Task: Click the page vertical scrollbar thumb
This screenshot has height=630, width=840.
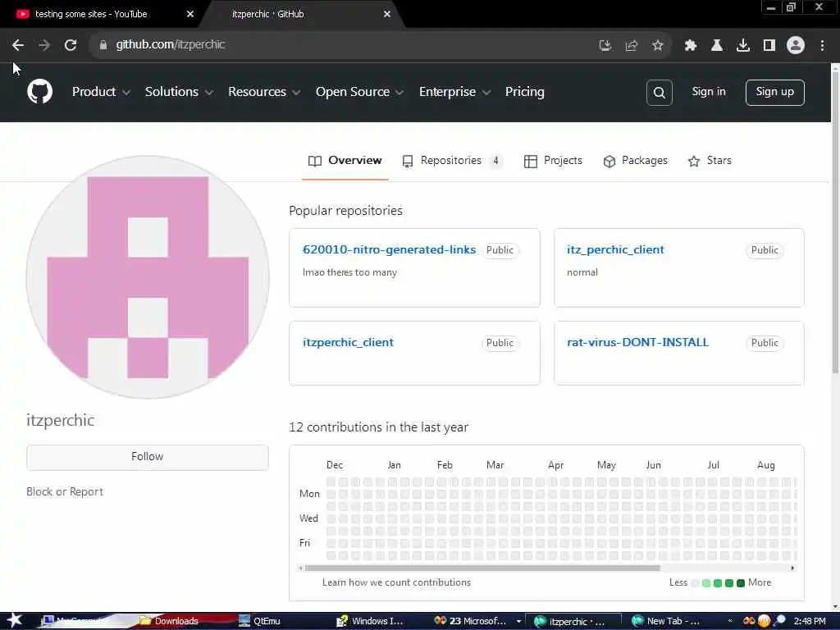Action: coord(834,222)
